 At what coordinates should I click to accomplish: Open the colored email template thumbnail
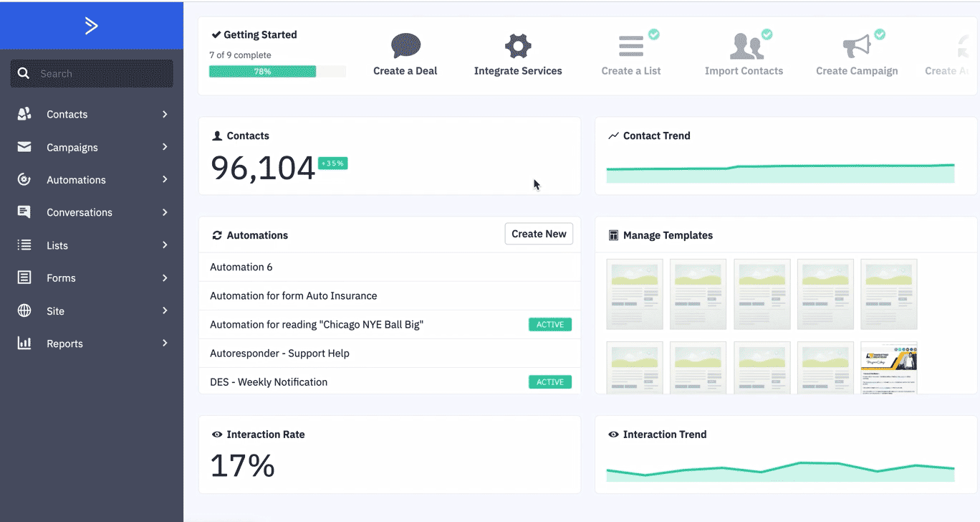point(888,367)
